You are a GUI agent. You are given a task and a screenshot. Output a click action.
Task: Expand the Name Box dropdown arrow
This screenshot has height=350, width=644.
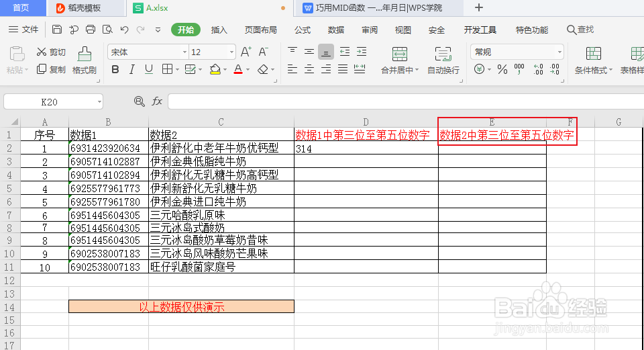pos(99,101)
